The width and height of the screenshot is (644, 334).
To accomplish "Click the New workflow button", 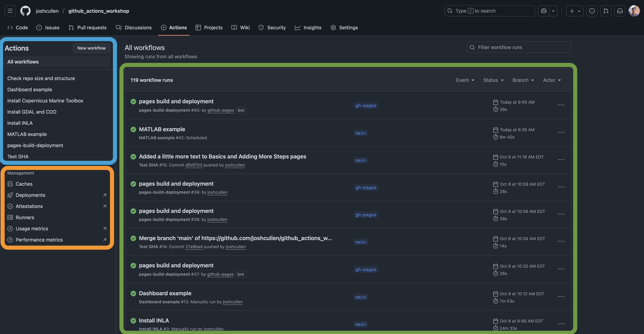I will [x=91, y=48].
